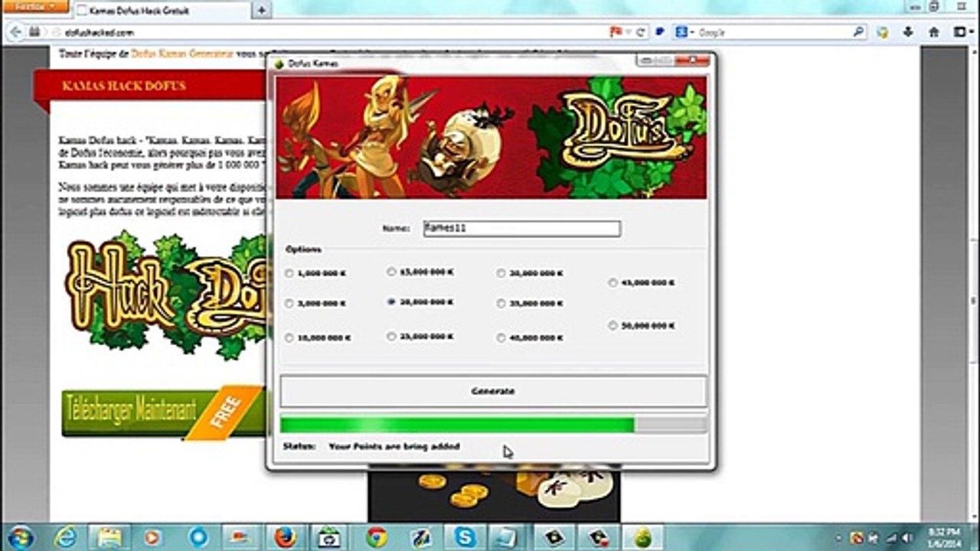
Task: Click the Dofus banner image in dialog
Action: (x=491, y=137)
